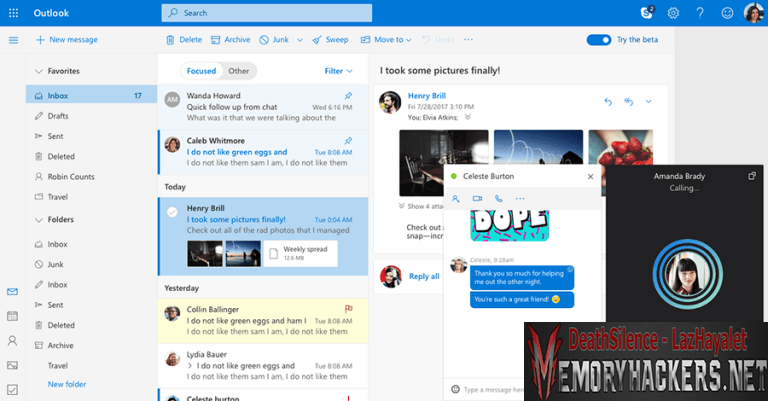Open Wanda Howard's follow up message
Screen dimensions: 768x401
pyautogui.click(x=263, y=107)
